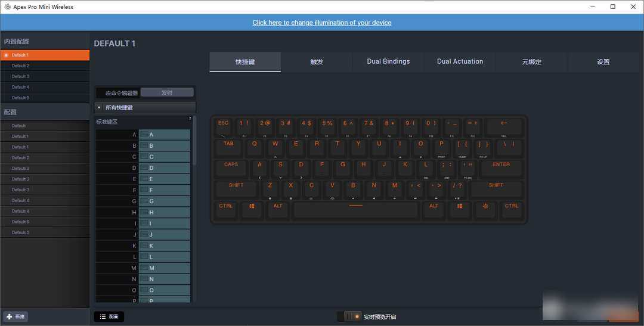Select the spacebar on the keyboard layout
The height and width of the screenshot is (326, 644).
(355, 210)
